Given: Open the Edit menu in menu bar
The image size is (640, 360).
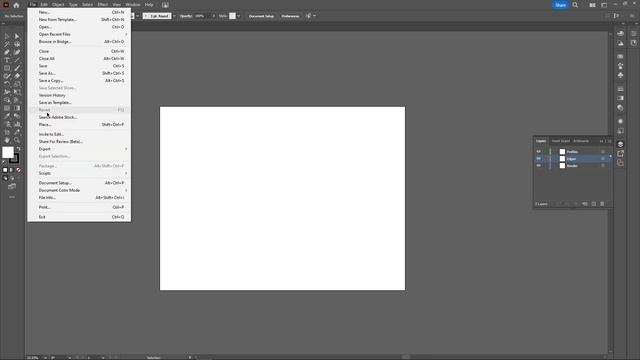Looking at the screenshot, I should pyautogui.click(x=44, y=4).
